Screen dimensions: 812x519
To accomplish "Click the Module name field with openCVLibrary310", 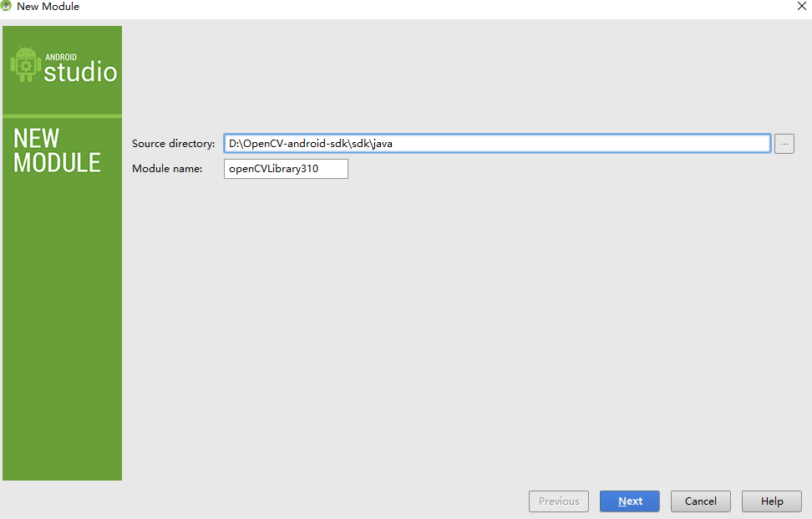I will tap(286, 169).
